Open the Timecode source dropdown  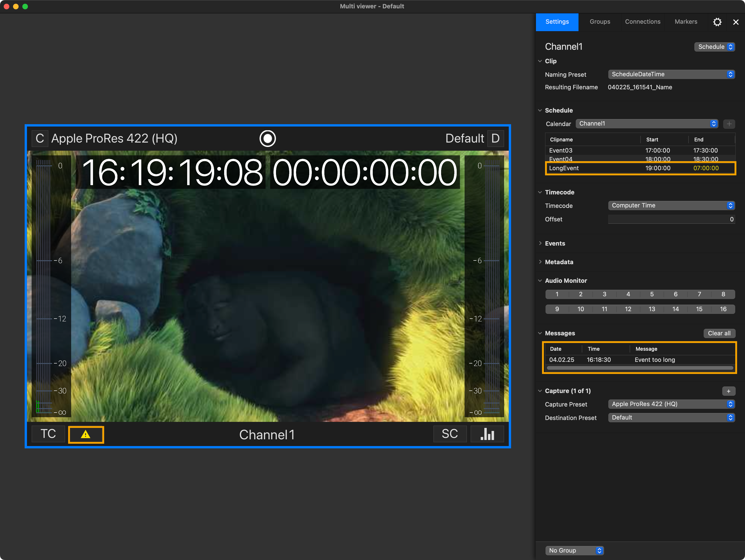pyautogui.click(x=671, y=206)
